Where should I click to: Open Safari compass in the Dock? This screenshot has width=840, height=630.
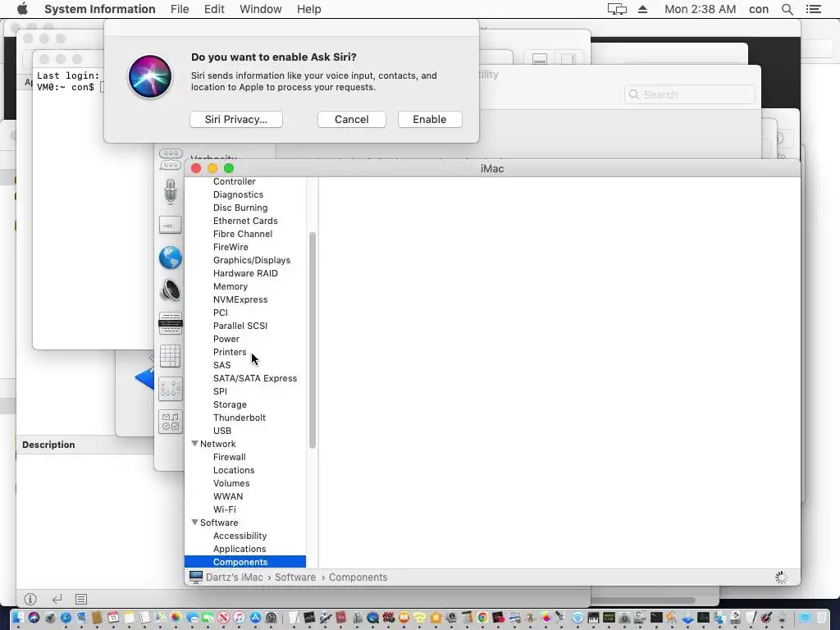coord(66,617)
